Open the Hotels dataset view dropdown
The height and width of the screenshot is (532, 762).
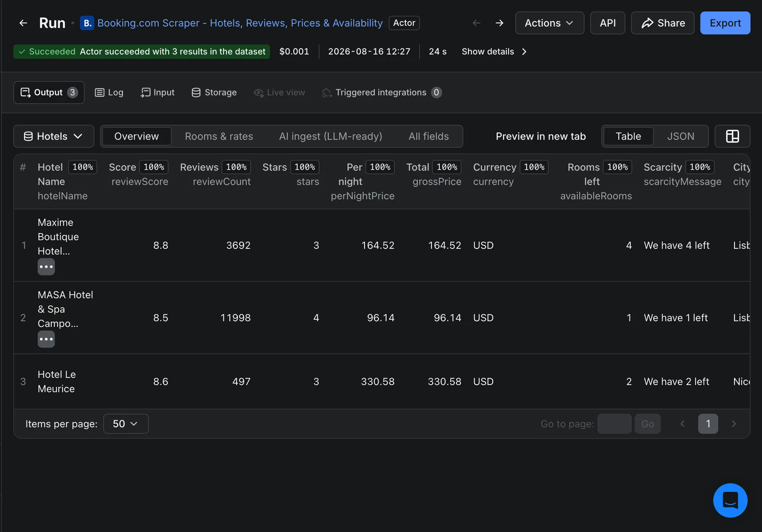[54, 136]
